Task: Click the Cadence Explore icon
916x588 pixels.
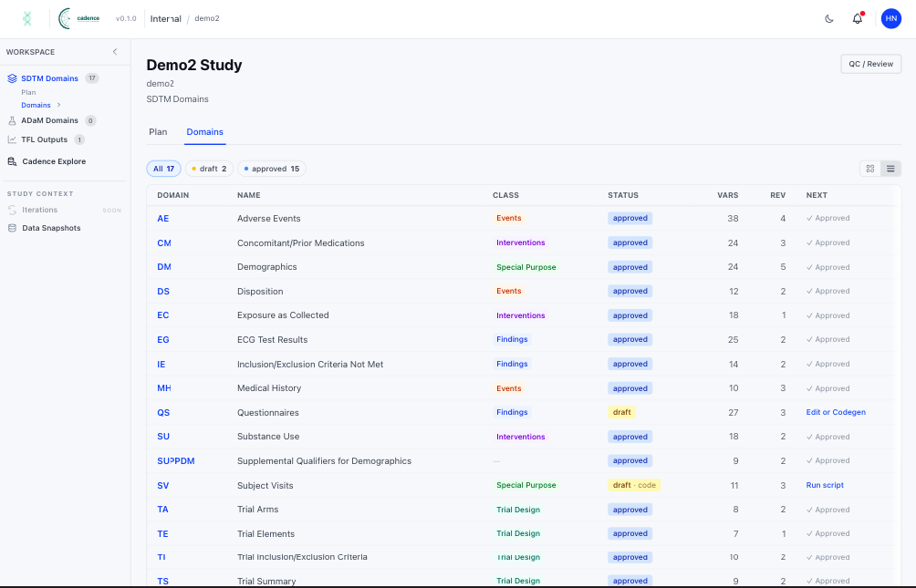Action: (12, 161)
